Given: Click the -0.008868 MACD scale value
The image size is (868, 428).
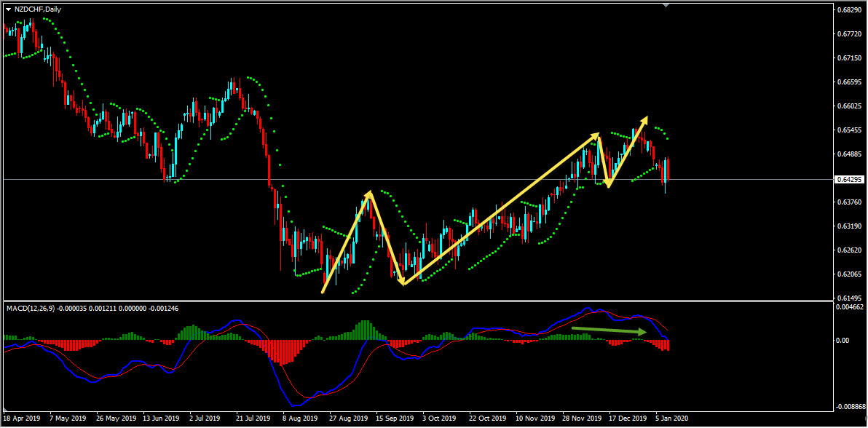Looking at the screenshot, I should point(851,407).
